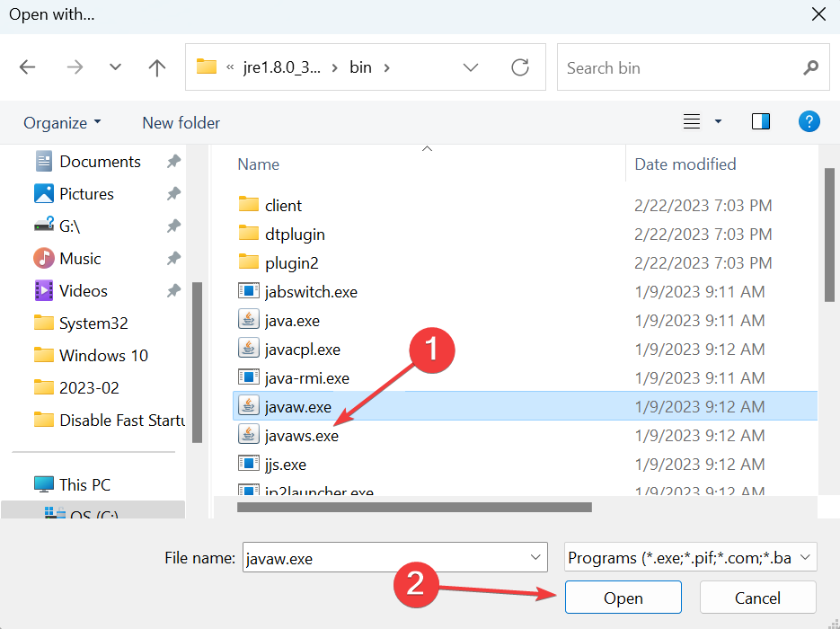
Task: Click the Back navigation arrow
Action: pos(28,67)
